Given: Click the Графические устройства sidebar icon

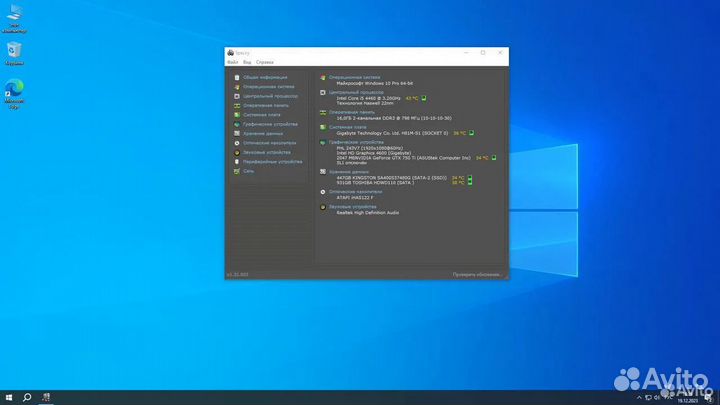Looking at the screenshot, I should [237, 124].
